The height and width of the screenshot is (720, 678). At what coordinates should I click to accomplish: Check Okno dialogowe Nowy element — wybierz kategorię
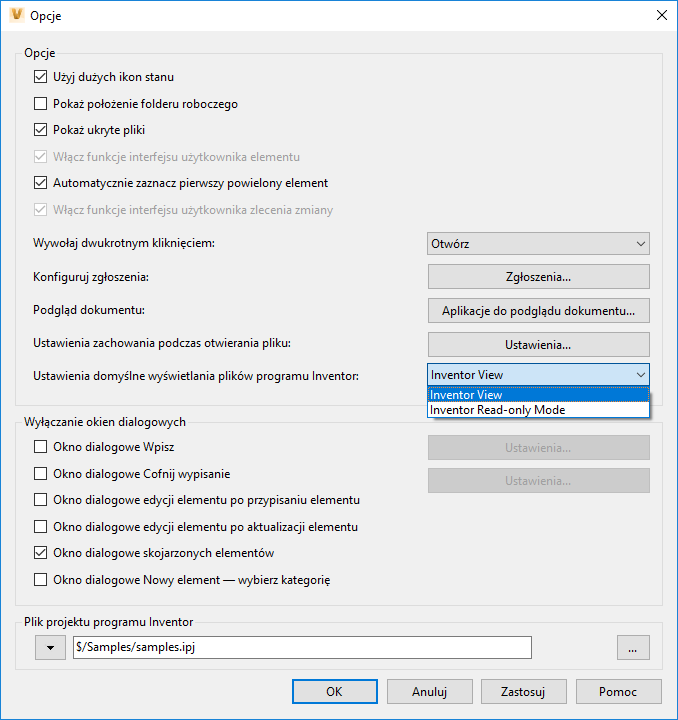(40, 579)
